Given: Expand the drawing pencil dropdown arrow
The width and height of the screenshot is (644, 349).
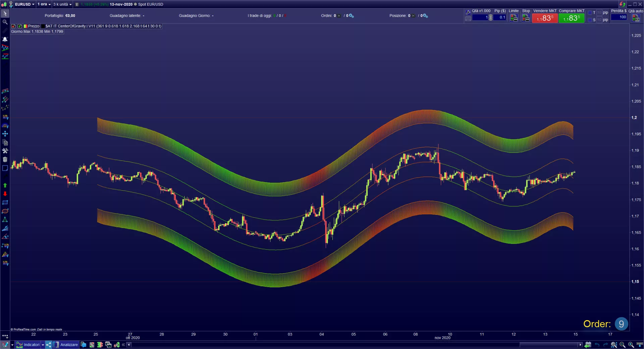Looking at the screenshot, I should click(x=12, y=345).
